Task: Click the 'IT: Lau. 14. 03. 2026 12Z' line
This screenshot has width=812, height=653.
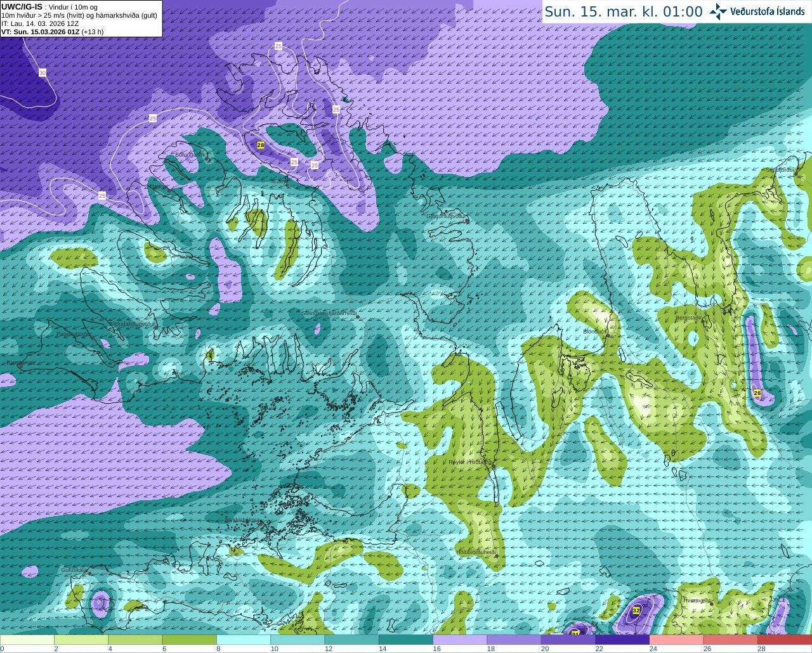Action: pos(40,23)
